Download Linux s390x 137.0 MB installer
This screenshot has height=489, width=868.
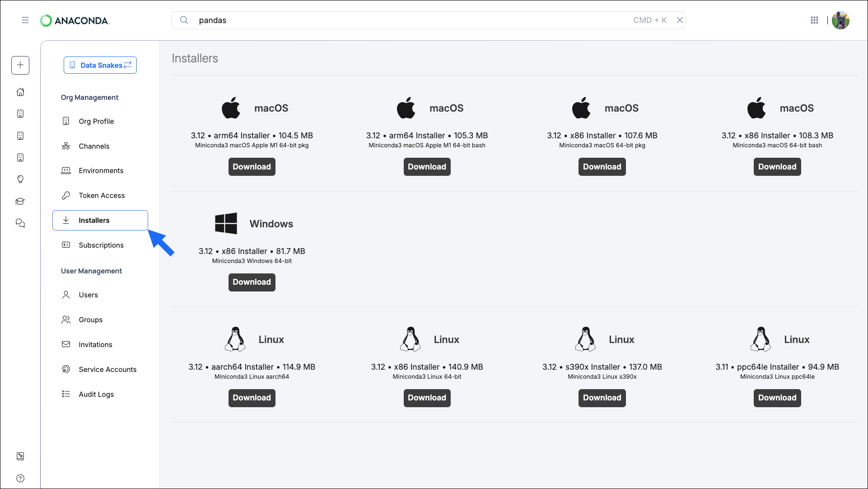click(x=602, y=398)
